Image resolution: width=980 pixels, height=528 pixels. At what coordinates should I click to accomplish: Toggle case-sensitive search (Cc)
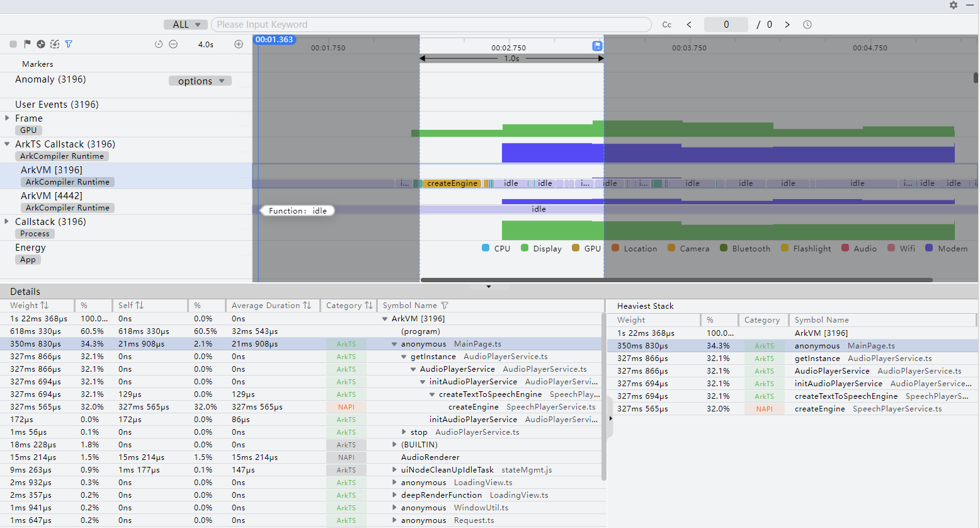pos(667,25)
